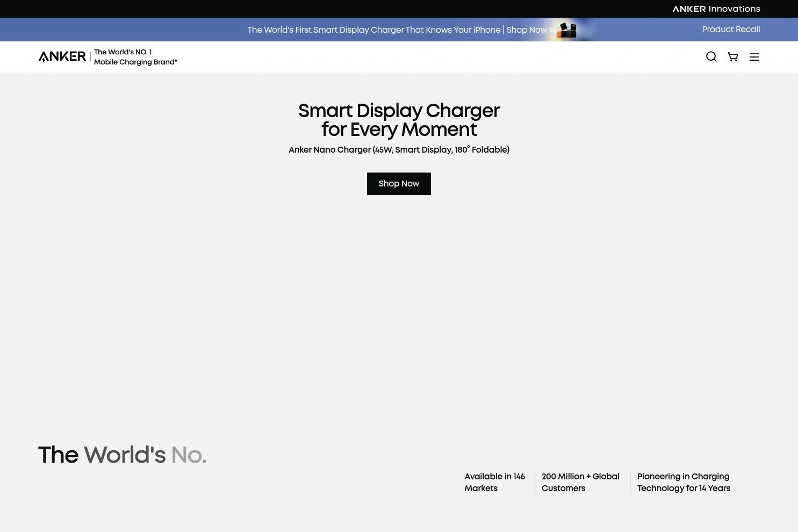Screen dimensions: 798x532
Task: Open the search icon in header
Action: point(711,57)
